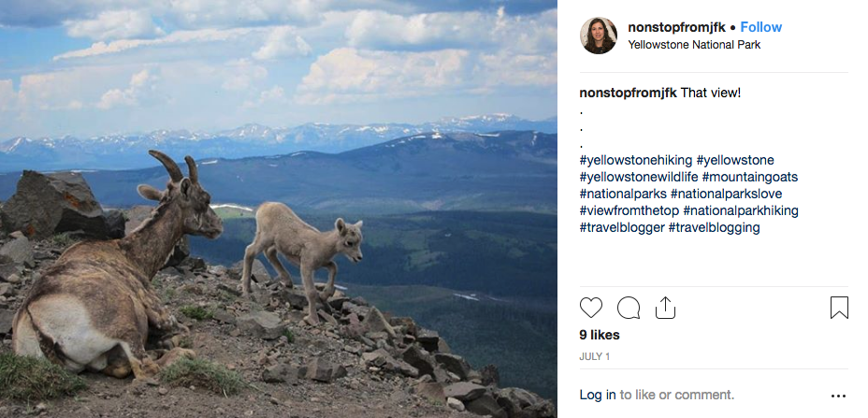Open the Yellowstone National Park location
The width and height of the screenshot is (868, 418).
[694, 45]
